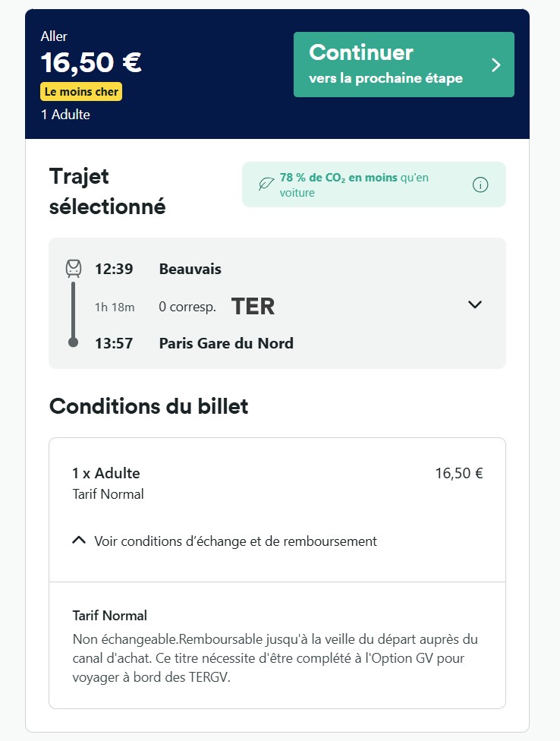Viewport: 560px width, 741px height.
Task: Click the arrow chevron inside the Continuer button
Action: click(x=496, y=65)
